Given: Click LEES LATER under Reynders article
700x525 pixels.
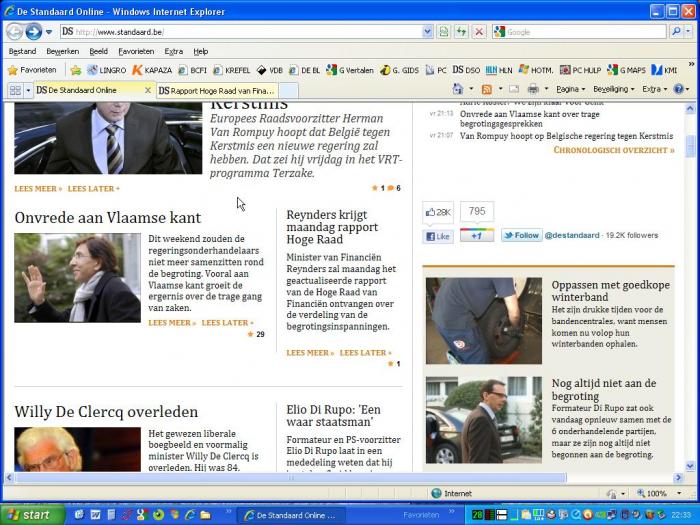Looking at the screenshot, I should pyautogui.click(x=365, y=353).
